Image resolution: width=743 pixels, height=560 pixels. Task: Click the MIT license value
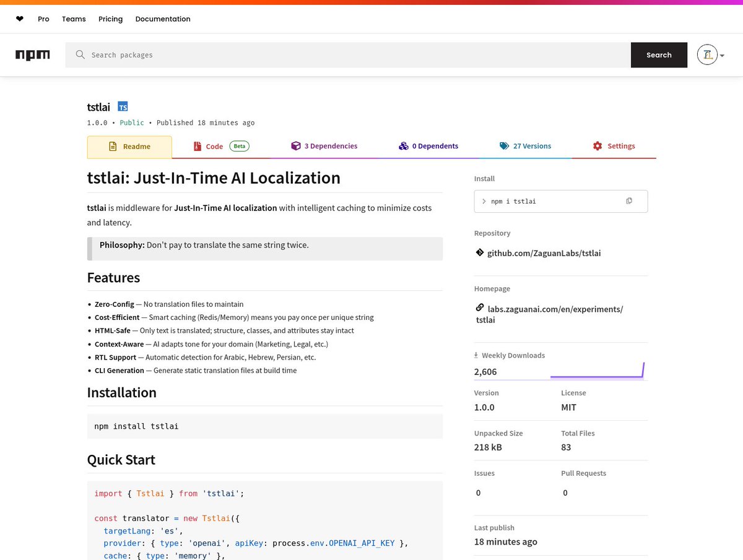coord(568,407)
